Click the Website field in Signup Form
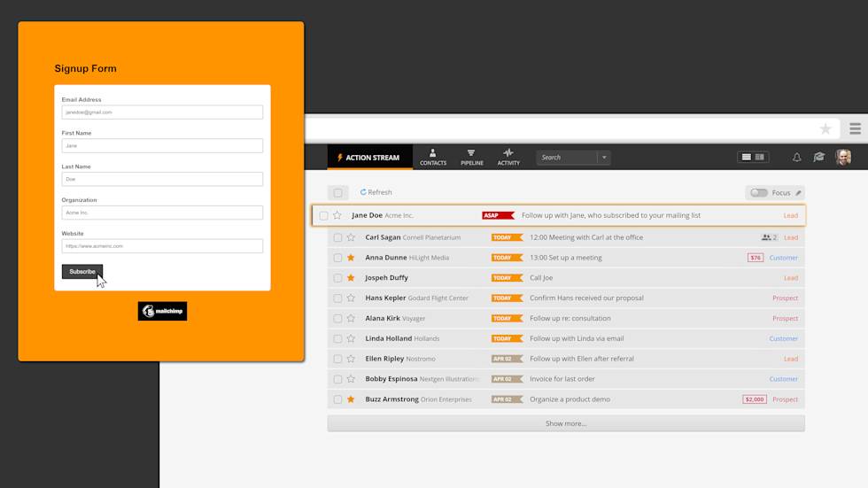The image size is (868, 488). tap(162, 246)
